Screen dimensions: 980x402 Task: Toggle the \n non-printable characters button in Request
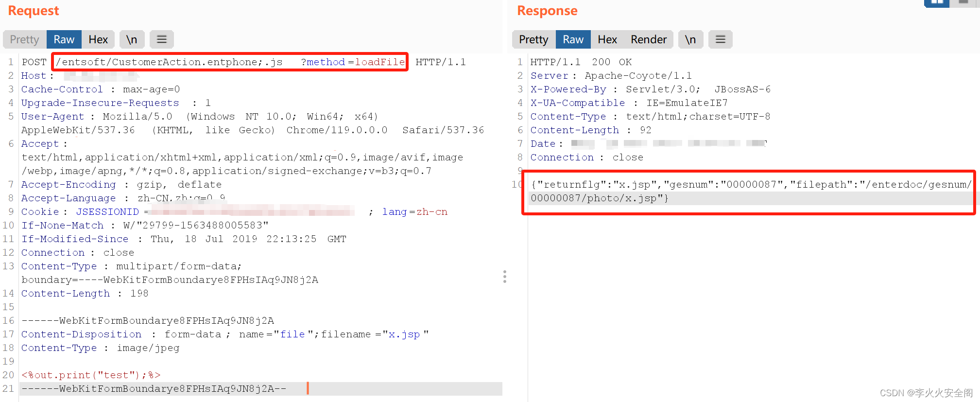click(x=132, y=39)
